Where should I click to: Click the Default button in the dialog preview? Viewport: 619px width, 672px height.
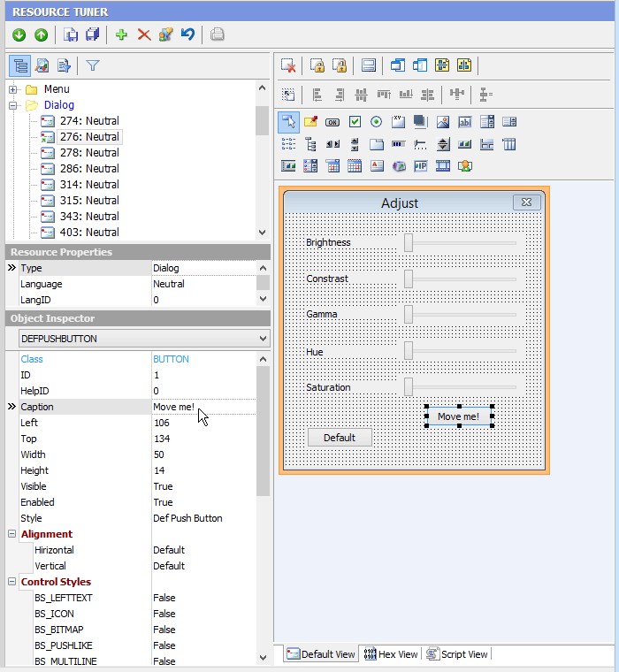[340, 438]
